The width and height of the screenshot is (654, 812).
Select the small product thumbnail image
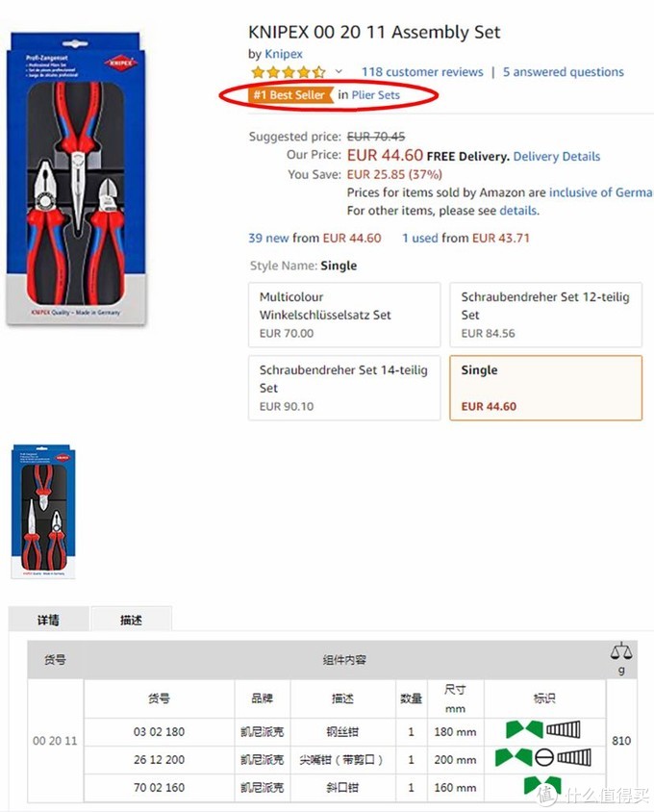(x=43, y=511)
